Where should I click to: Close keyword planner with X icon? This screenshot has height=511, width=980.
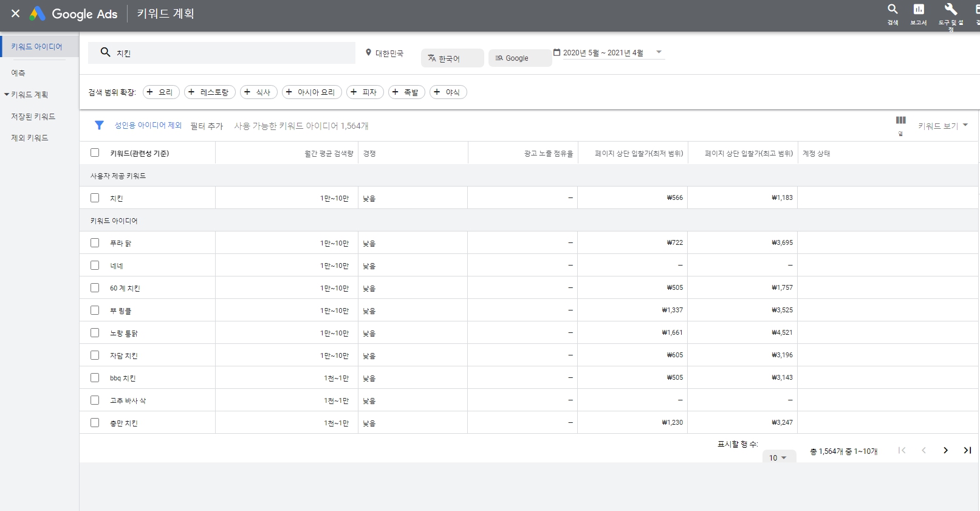pos(16,13)
